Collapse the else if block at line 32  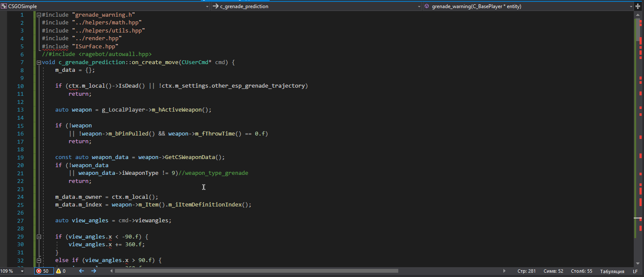pos(39,260)
